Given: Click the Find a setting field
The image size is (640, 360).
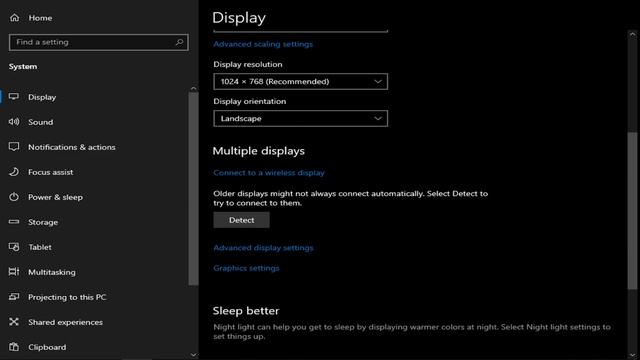Looking at the screenshot, I should [98, 42].
